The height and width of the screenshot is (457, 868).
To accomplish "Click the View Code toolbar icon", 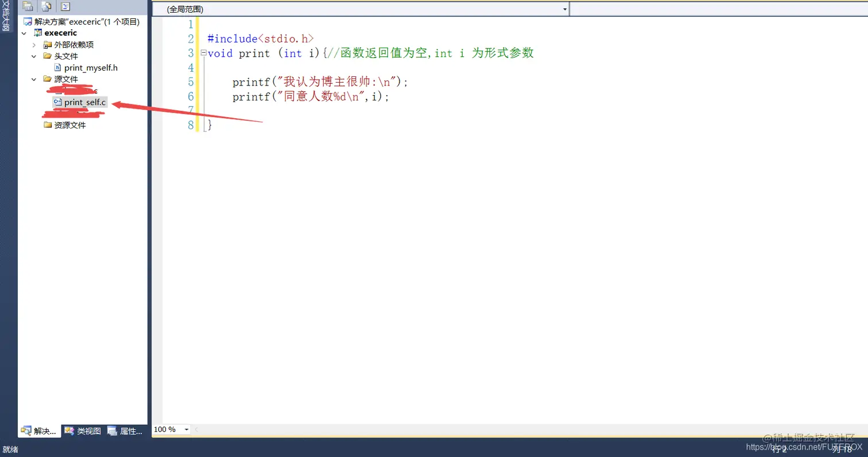I will [65, 7].
